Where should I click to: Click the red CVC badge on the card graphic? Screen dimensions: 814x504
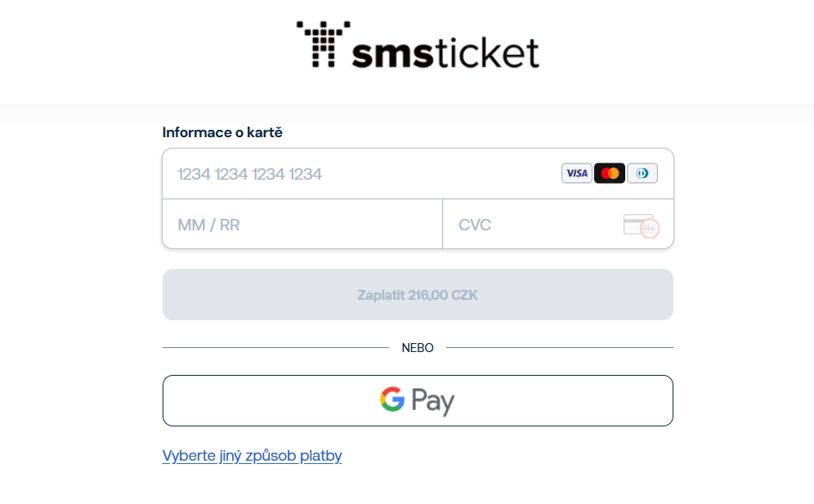click(x=648, y=230)
